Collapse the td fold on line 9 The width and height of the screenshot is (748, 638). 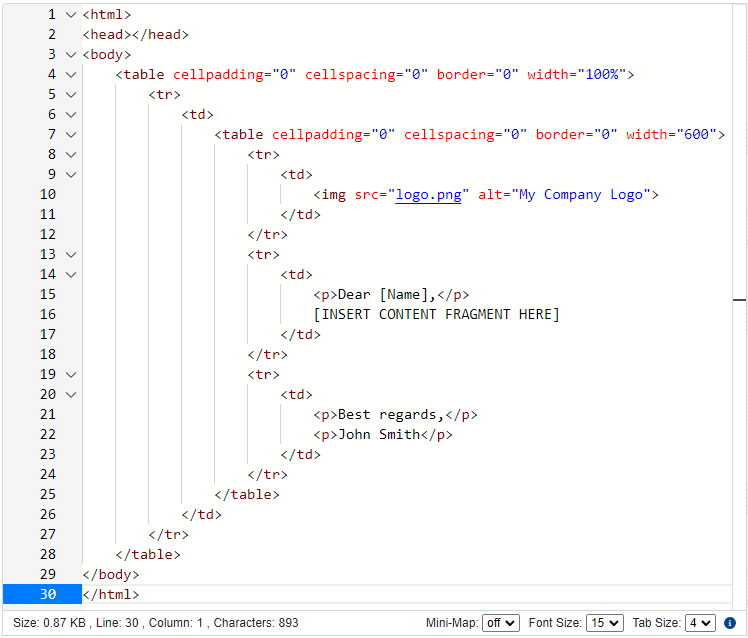pyautogui.click(x=71, y=175)
